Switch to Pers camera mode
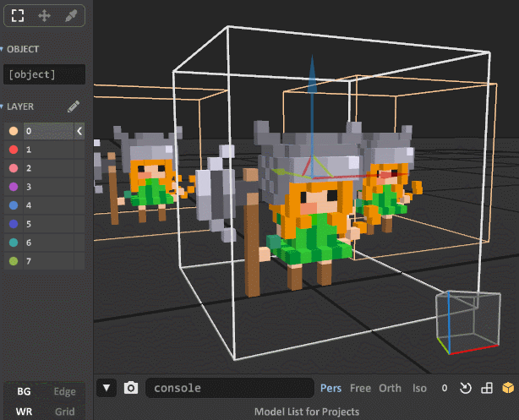519x420 pixels. click(x=331, y=388)
